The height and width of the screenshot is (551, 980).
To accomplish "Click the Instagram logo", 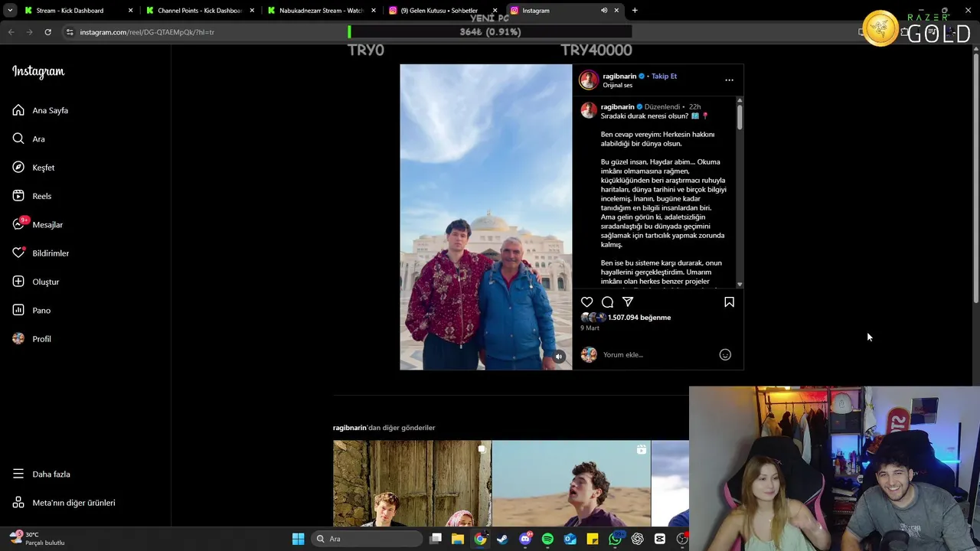I will tap(38, 72).
